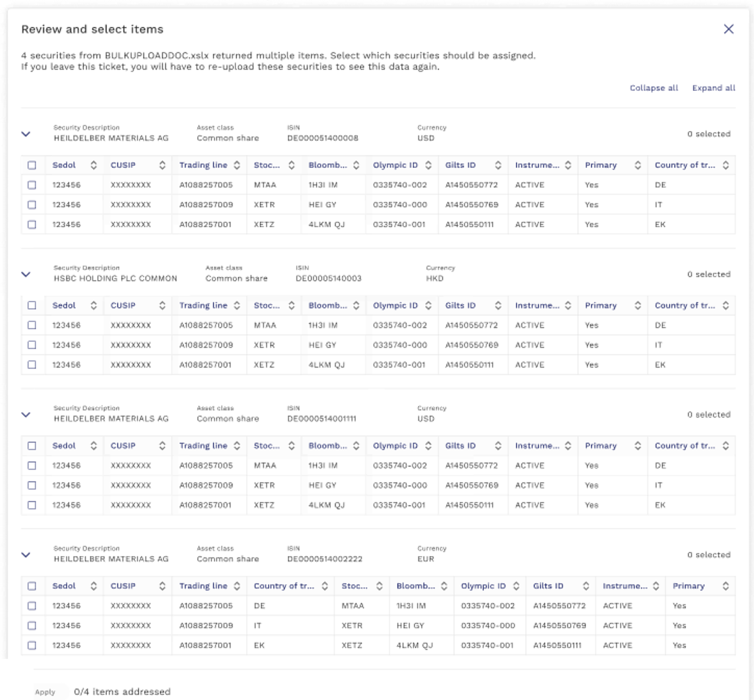This screenshot has height=700, width=754.
Task: Sort first table by Trading line icon
Action: click(x=237, y=165)
